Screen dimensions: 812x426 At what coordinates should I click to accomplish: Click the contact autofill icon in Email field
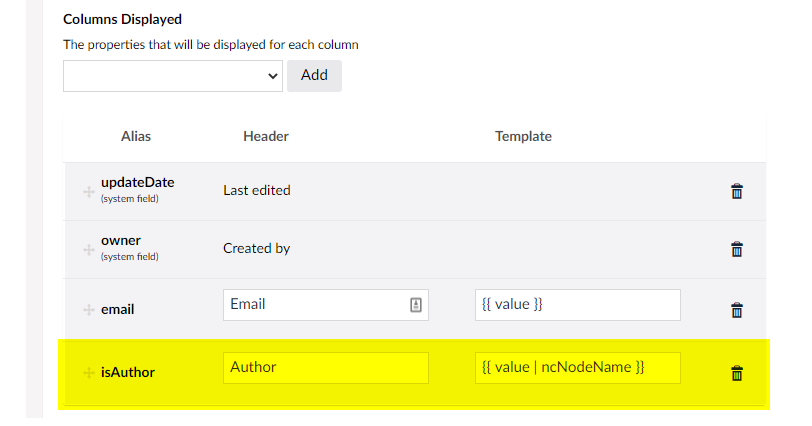416,305
